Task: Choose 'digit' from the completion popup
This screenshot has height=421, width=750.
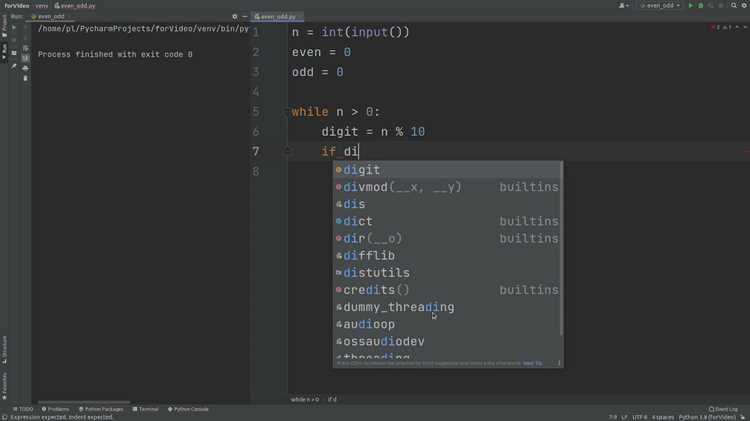Action: pyautogui.click(x=448, y=170)
